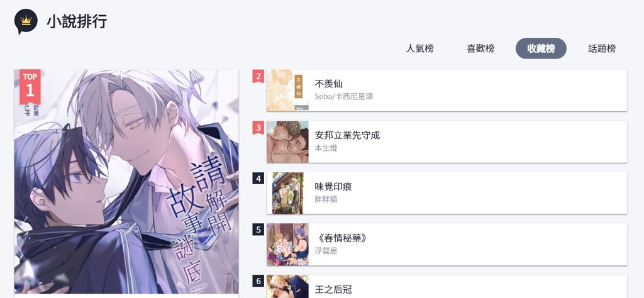Open the top-ranked novel cover image
Viewport: 644px width, 298px height.
click(126, 182)
